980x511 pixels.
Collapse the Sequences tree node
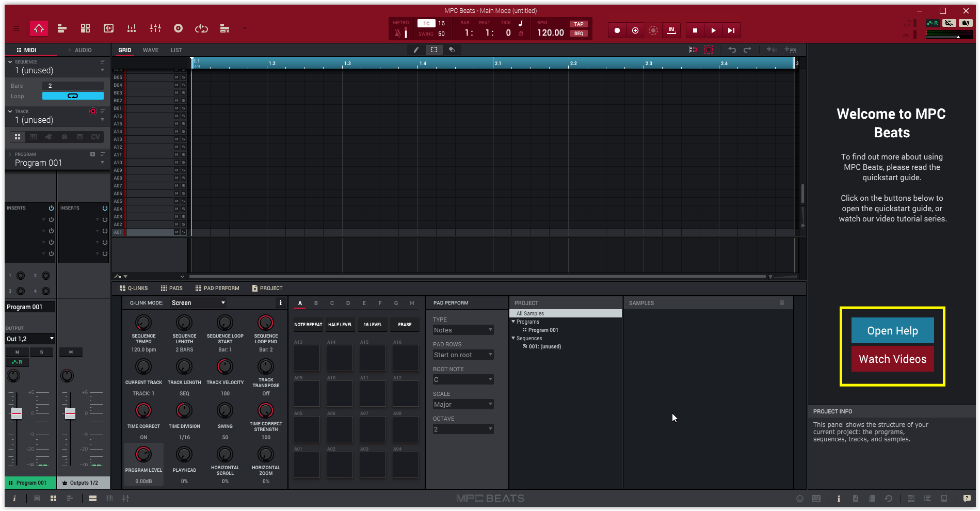(x=513, y=338)
